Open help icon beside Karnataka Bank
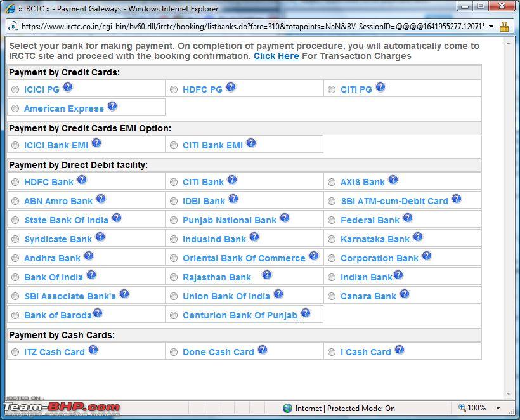This screenshot has width=520, height=420. tap(418, 237)
